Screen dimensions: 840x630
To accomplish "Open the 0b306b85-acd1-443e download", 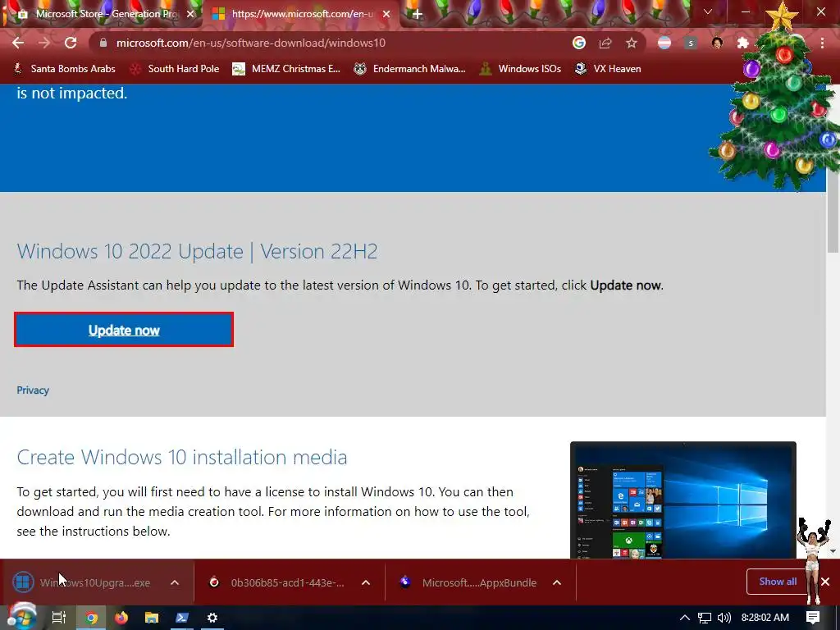I will point(277,582).
